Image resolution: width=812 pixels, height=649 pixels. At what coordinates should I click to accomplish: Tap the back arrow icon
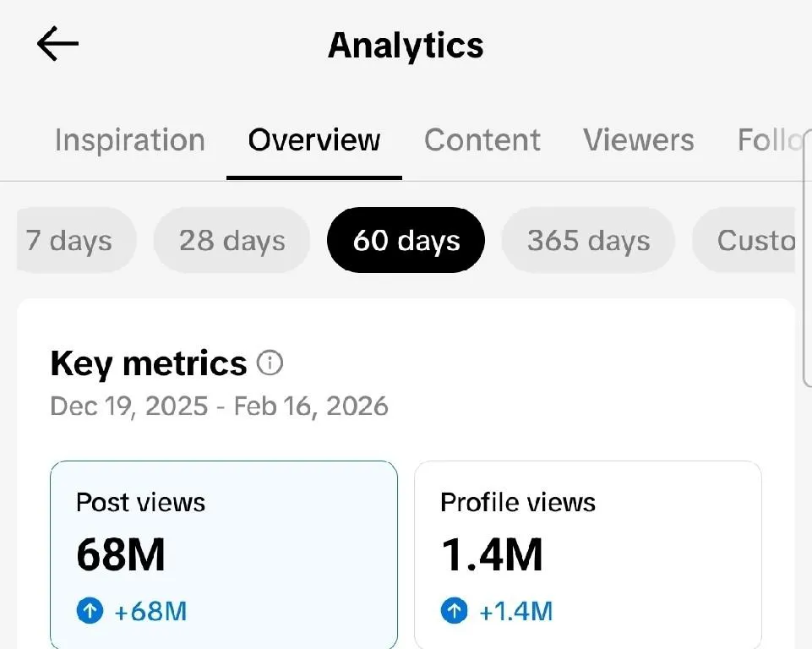coord(57,43)
